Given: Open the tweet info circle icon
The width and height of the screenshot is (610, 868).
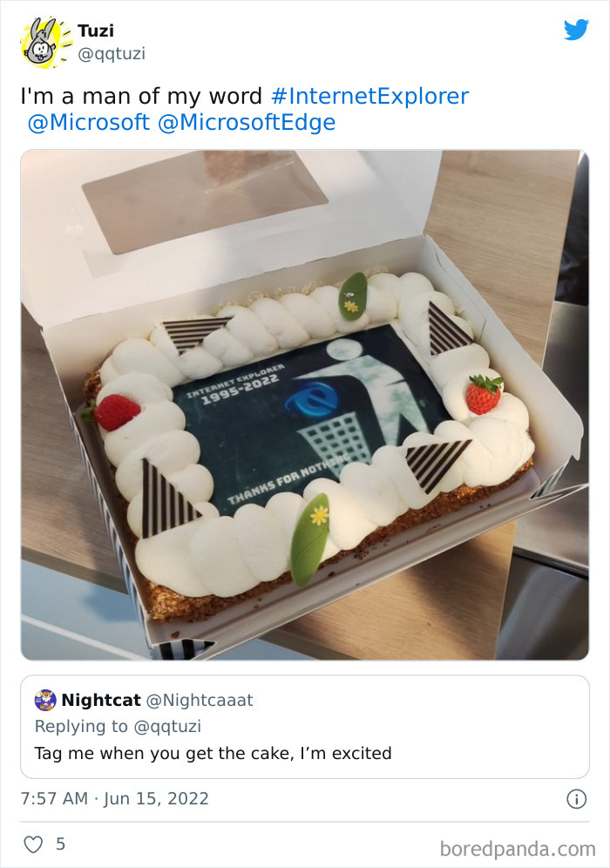Looking at the screenshot, I should 576,799.
